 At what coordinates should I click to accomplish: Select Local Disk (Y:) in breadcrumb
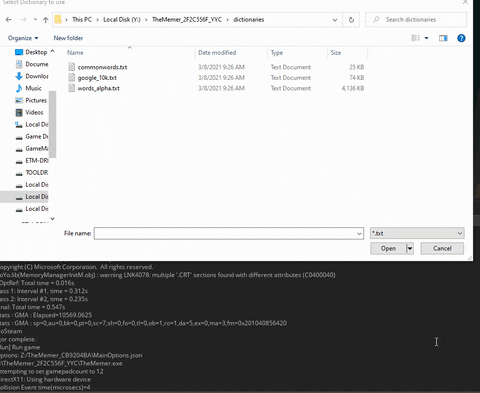pos(122,20)
